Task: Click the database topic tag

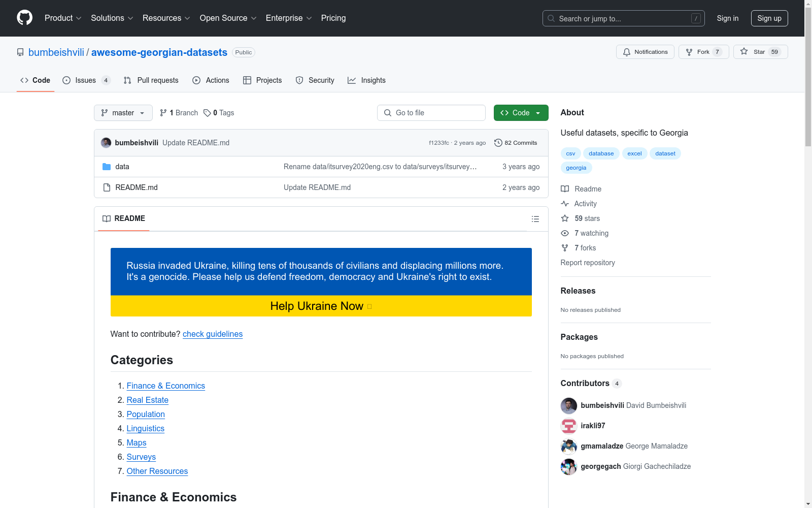Action: click(601, 153)
